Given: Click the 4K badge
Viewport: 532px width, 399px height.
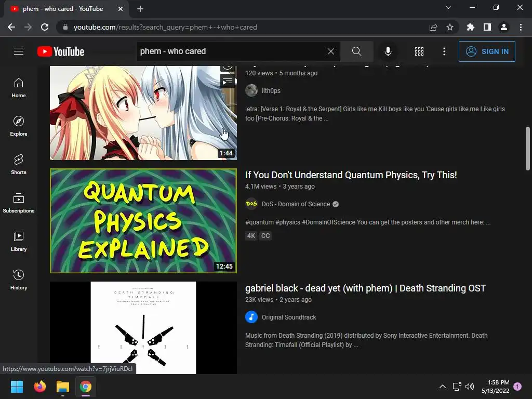Looking at the screenshot, I should click(251, 236).
